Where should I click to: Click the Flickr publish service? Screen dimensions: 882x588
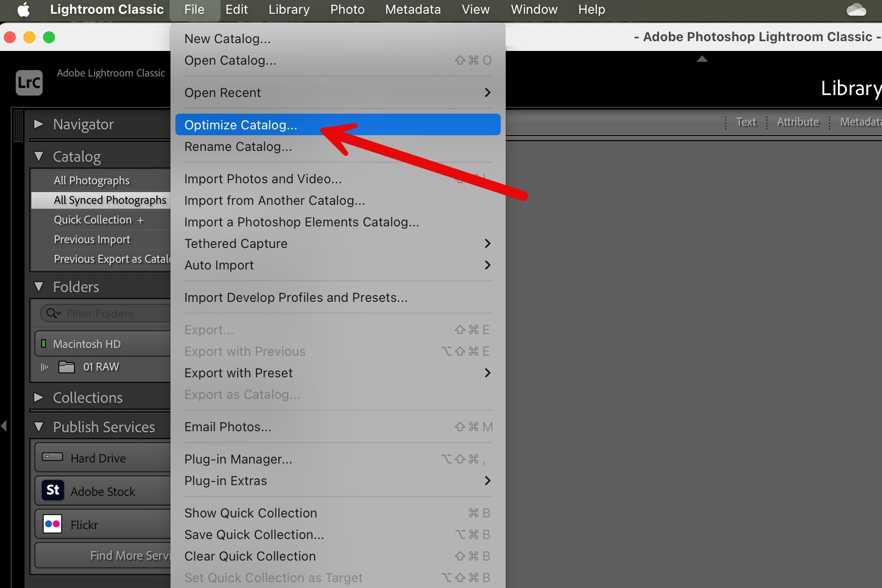[x=103, y=524]
